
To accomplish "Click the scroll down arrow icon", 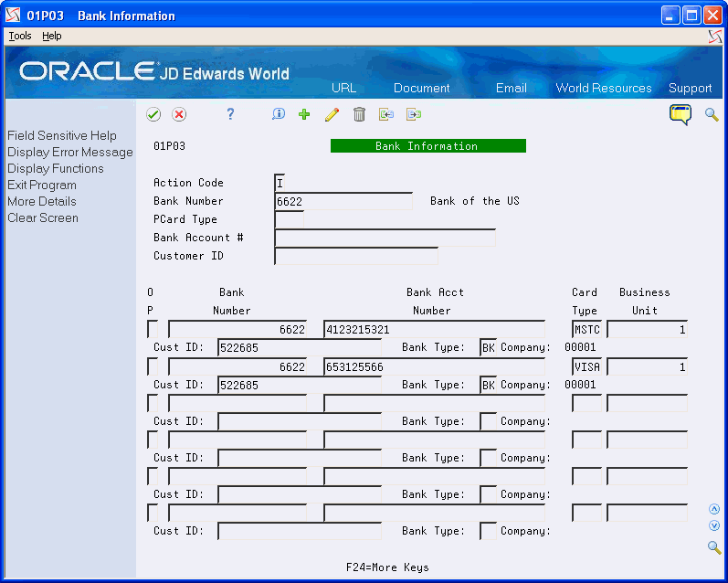I will pyautogui.click(x=714, y=525).
